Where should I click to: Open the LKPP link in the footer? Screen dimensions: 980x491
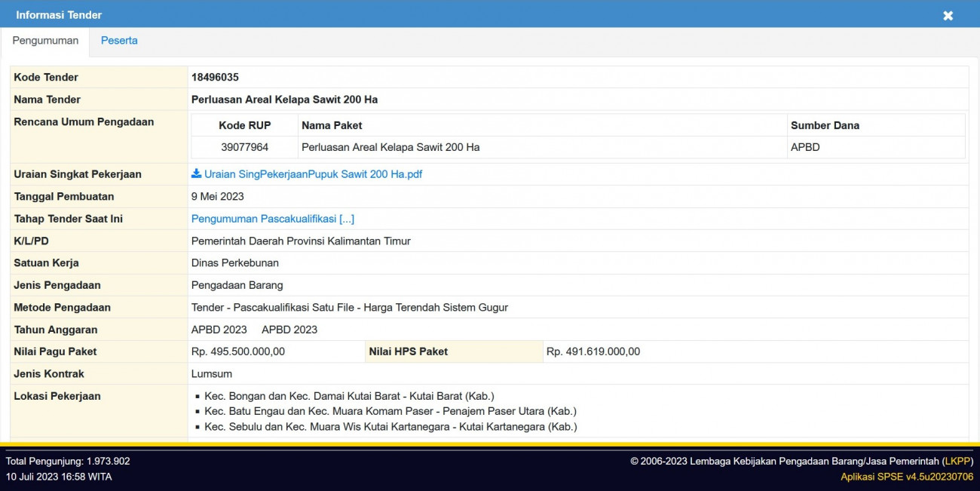tap(957, 461)
